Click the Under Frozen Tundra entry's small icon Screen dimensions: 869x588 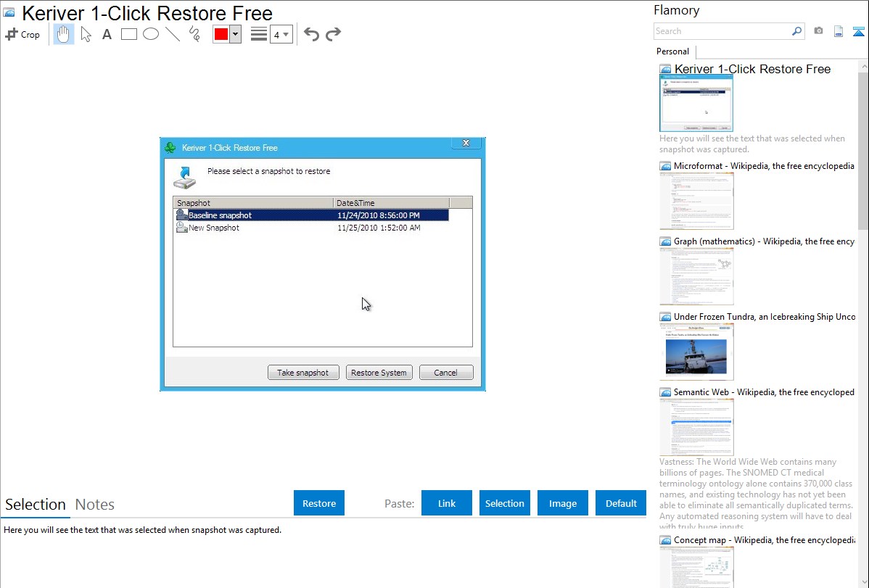tap(666, 317)
